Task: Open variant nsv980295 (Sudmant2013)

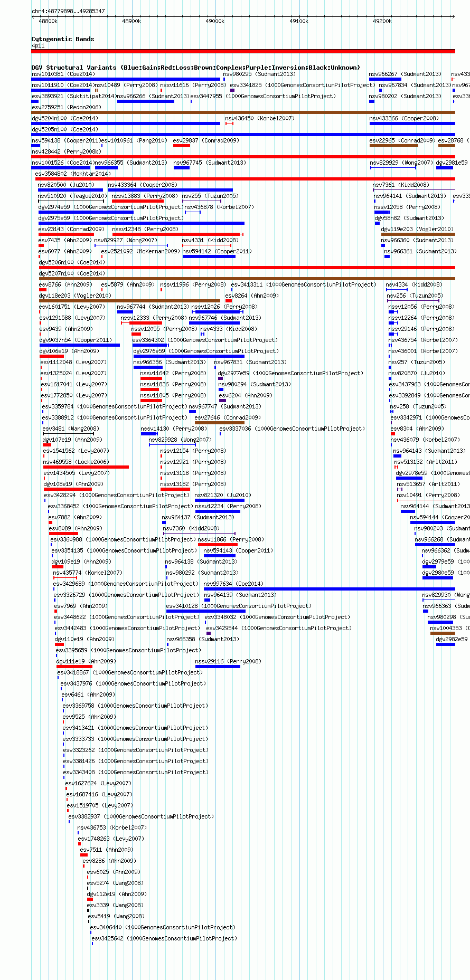Action: 259,74
